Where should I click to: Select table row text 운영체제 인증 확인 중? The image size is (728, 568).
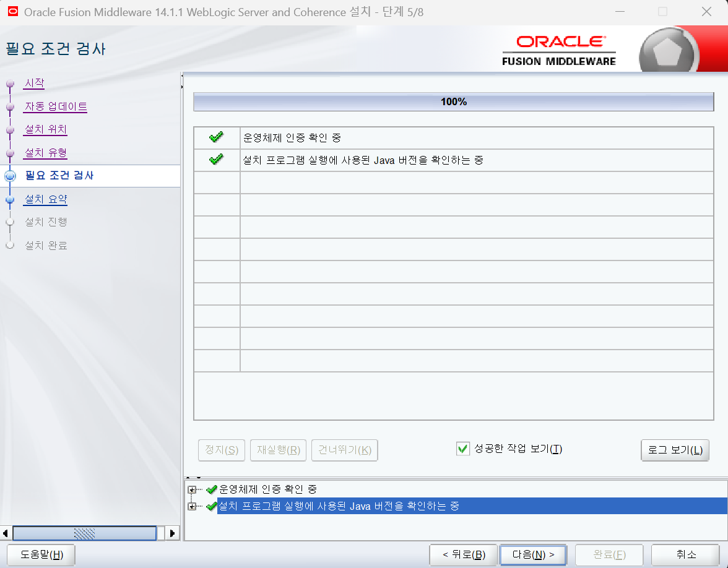tap(292, 137)
